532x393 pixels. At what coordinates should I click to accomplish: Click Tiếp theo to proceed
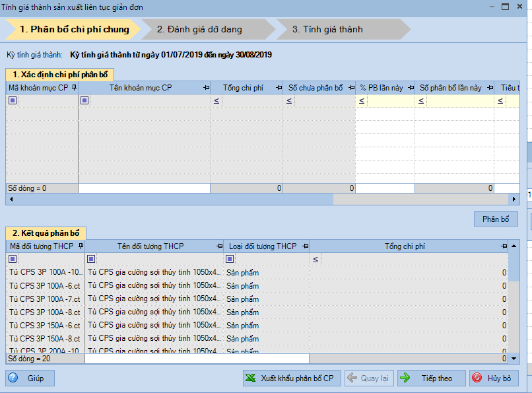[x=430, y=378]
